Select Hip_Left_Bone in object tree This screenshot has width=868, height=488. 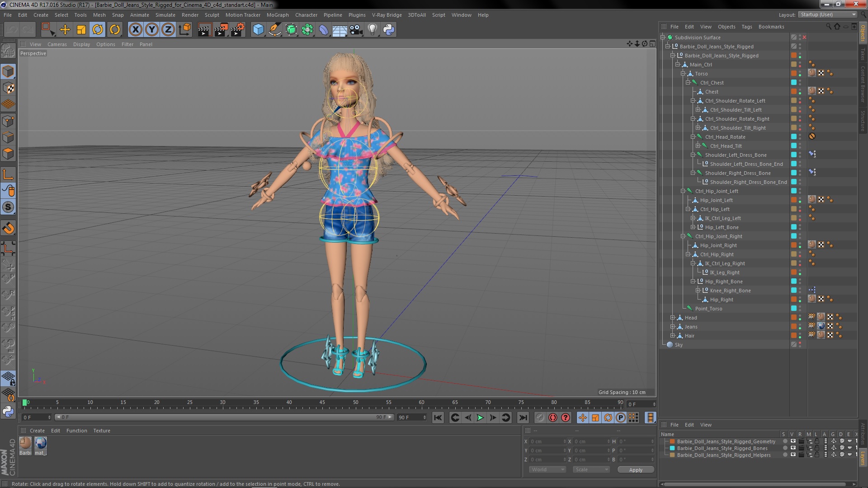(722, 227)
